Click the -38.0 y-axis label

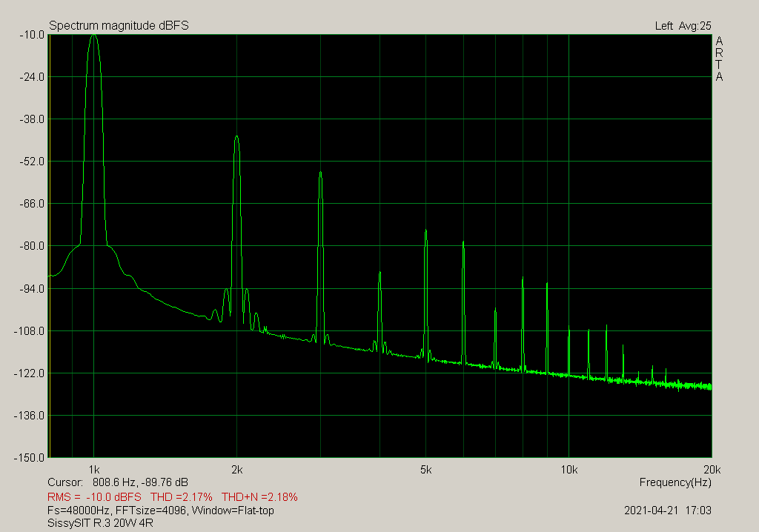click(32, 119)
